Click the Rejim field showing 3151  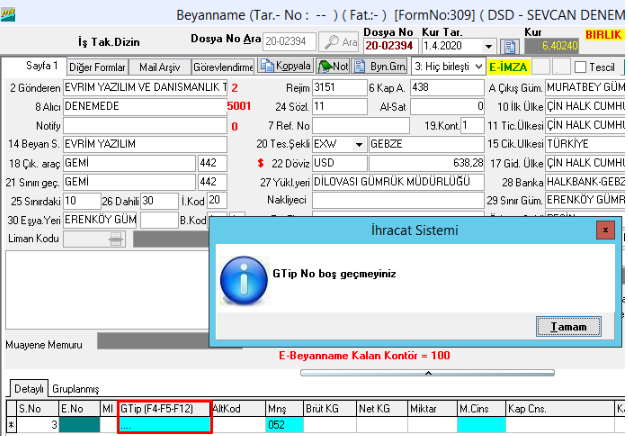pyautogui.click(x=339, y=87)
